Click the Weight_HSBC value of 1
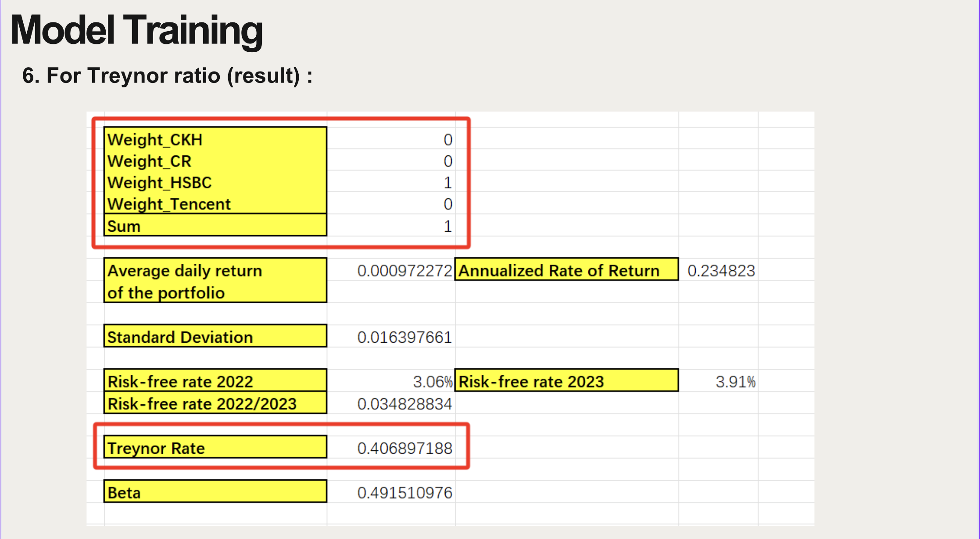The width and height of the screenshot is (980, 539). 447,183
